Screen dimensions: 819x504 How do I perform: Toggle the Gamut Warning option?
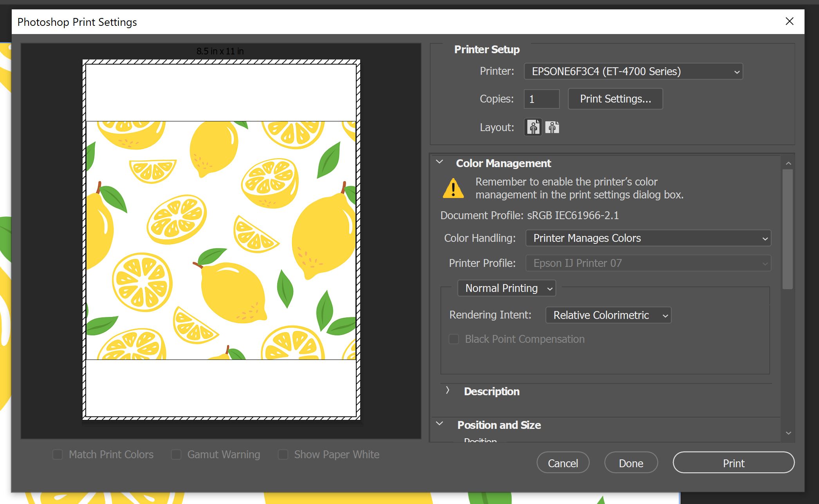coord(177,454)
